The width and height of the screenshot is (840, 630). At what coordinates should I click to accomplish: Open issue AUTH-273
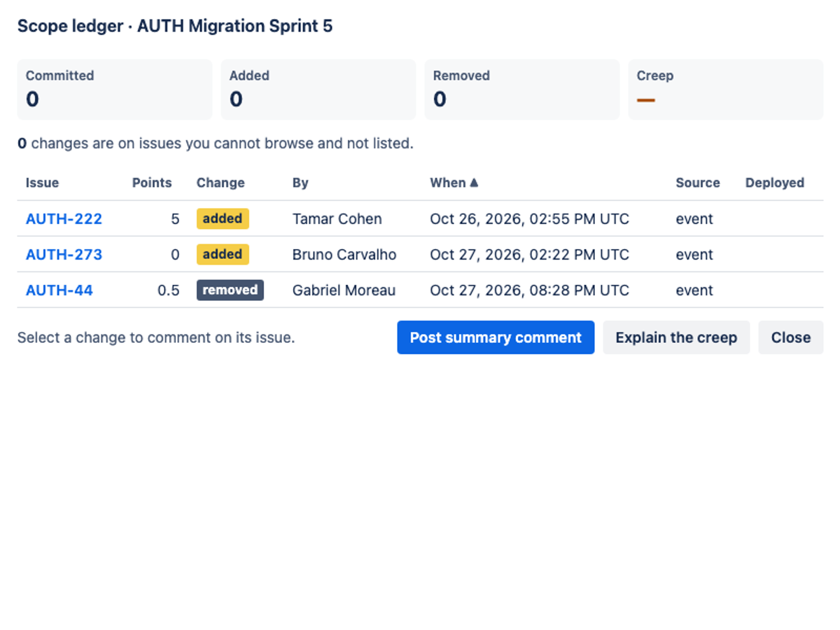tap(64, 254)
